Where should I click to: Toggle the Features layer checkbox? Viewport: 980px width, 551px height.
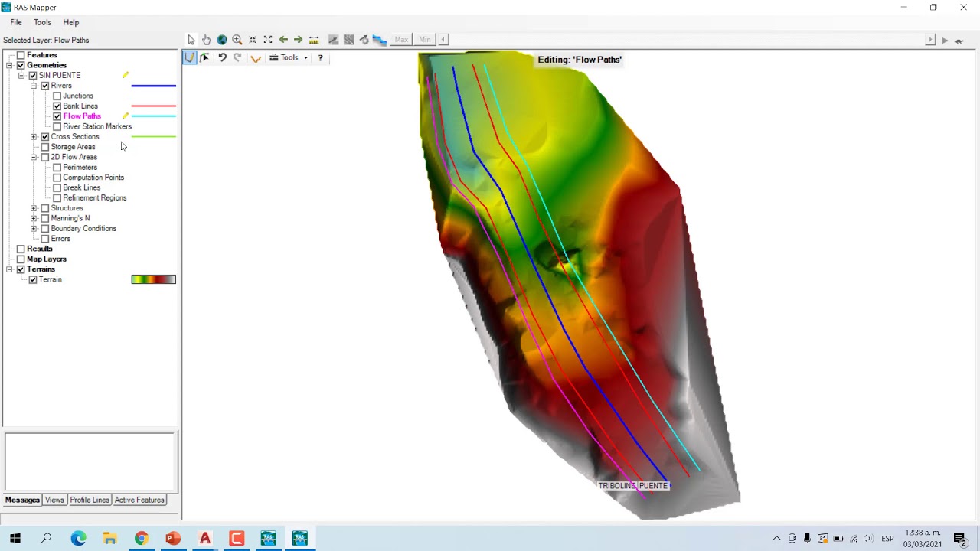[x=21, y=55]
